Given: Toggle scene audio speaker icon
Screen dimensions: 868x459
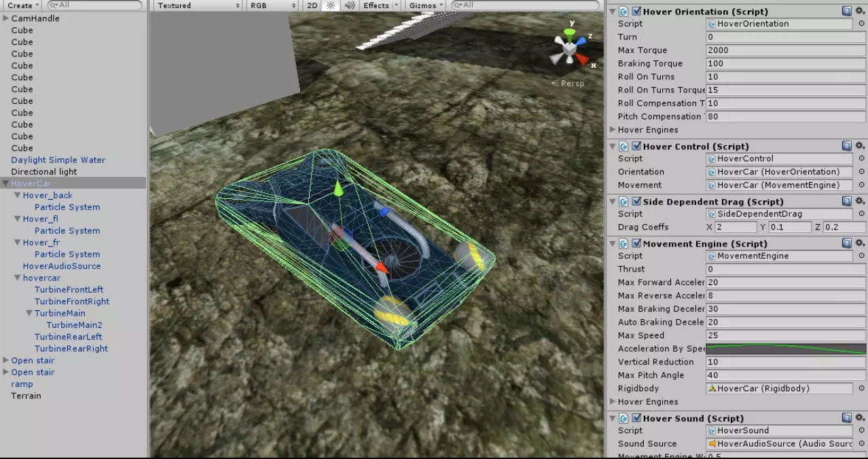Looking at the screenshot, I should point(350,5).
